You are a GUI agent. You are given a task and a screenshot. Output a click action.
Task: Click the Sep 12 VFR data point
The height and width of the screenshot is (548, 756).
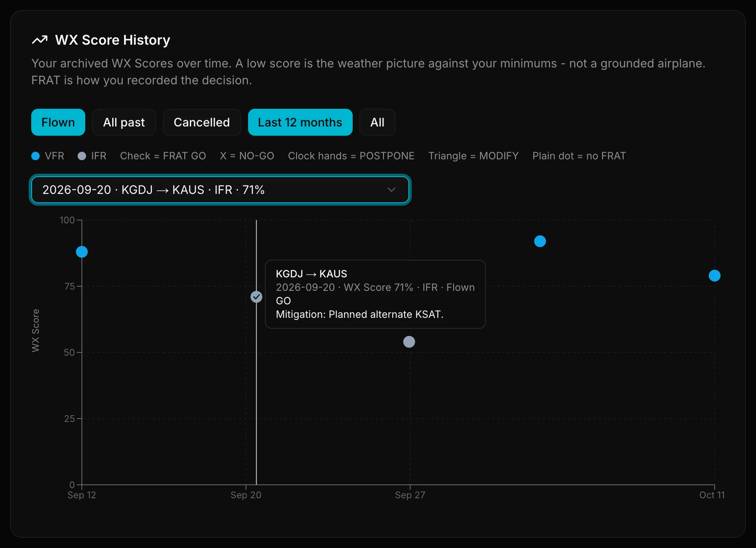pos(82,252)
